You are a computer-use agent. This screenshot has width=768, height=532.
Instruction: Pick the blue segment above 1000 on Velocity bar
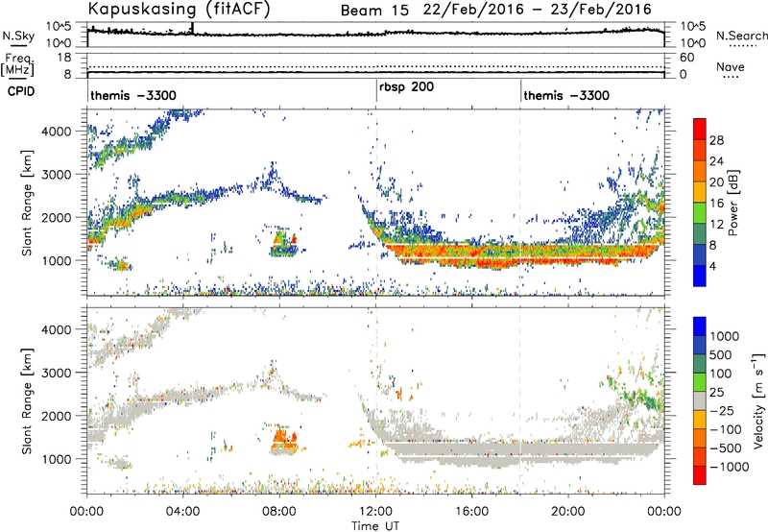click(x=700, y=326)
